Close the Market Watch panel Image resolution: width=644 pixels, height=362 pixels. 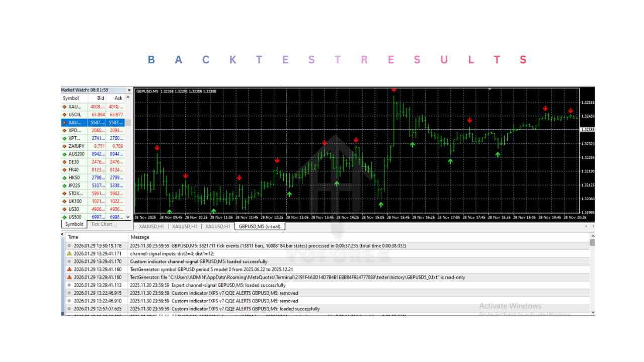click(x=129, y=89)
